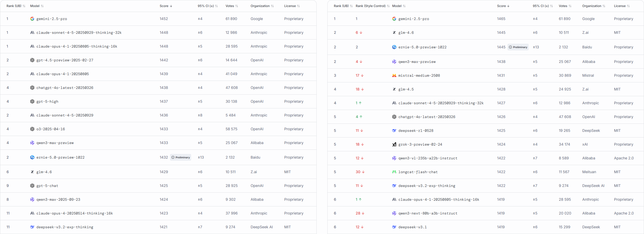Open the deepseek-v3.1 model link
The height and width of the screenshot is (234, 644).
(412, 227)
